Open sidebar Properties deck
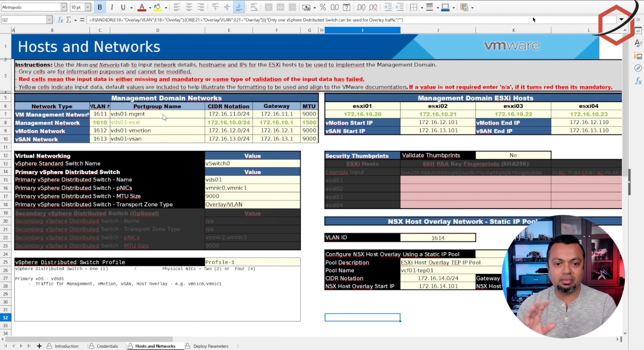 tap(638, 31)
